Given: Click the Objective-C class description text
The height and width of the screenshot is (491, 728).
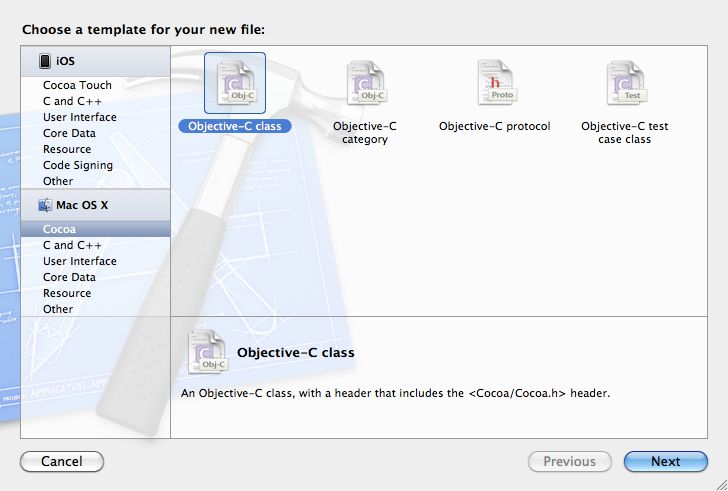Looking at the screenshot, I should tap(395, 394).
